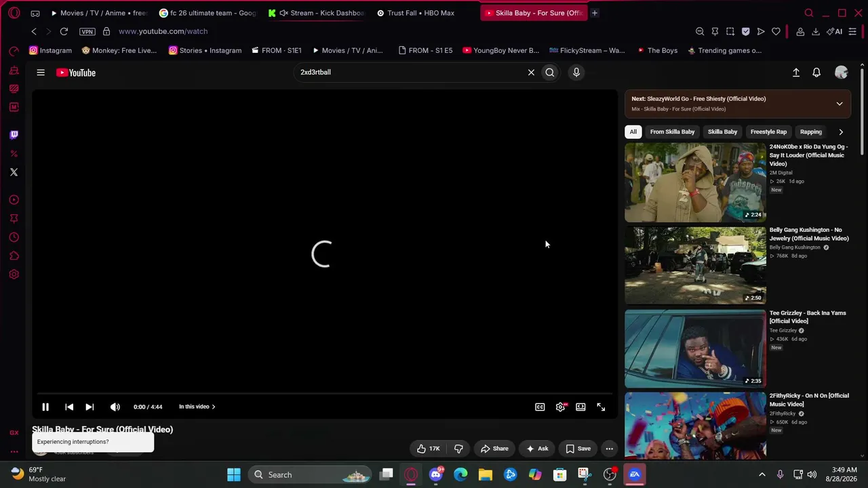Show more filter chips with arrow

tap(841, 132)
